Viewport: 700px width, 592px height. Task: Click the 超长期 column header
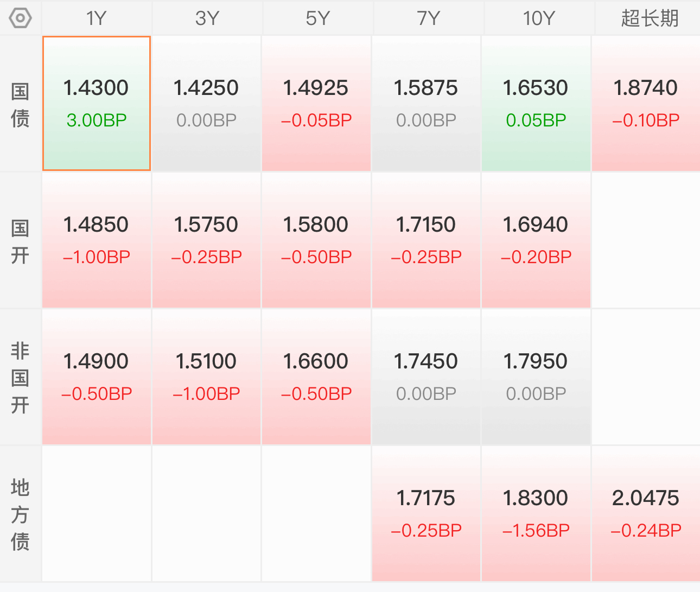coord(649,18)
